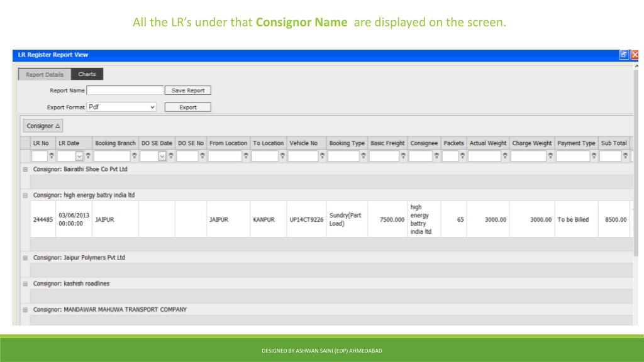Open the filter icon beside LR Date field
The width and height of the screenshot is (644, 362).
(x=88, y=156)
